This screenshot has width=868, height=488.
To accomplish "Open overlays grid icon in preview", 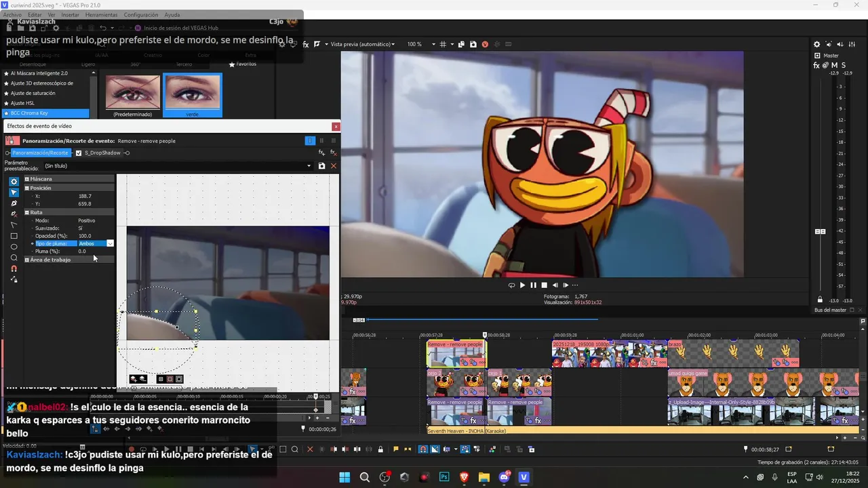I will 442,44.
